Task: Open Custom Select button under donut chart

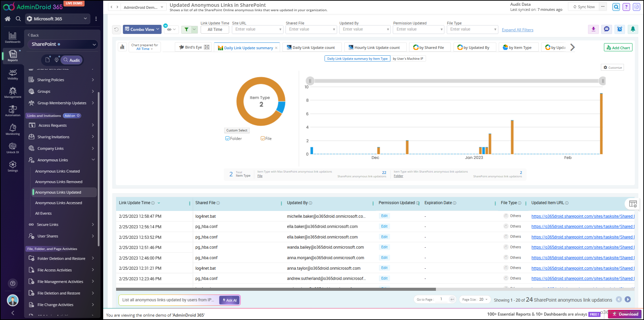Action: coord(237,130)
